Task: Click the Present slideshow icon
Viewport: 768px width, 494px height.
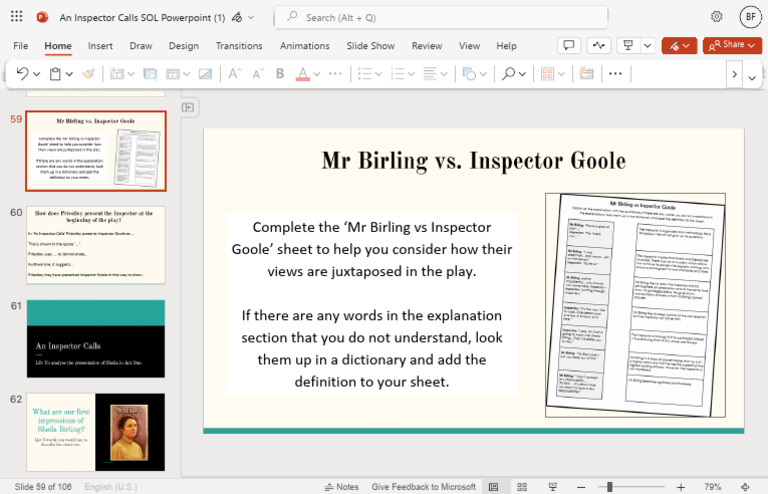Action: (x=628, y=46)
